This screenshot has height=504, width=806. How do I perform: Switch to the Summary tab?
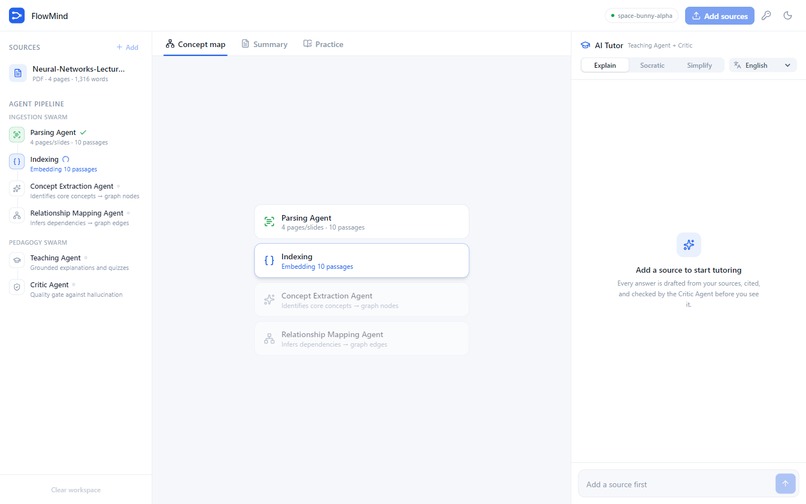coord(265,44)
